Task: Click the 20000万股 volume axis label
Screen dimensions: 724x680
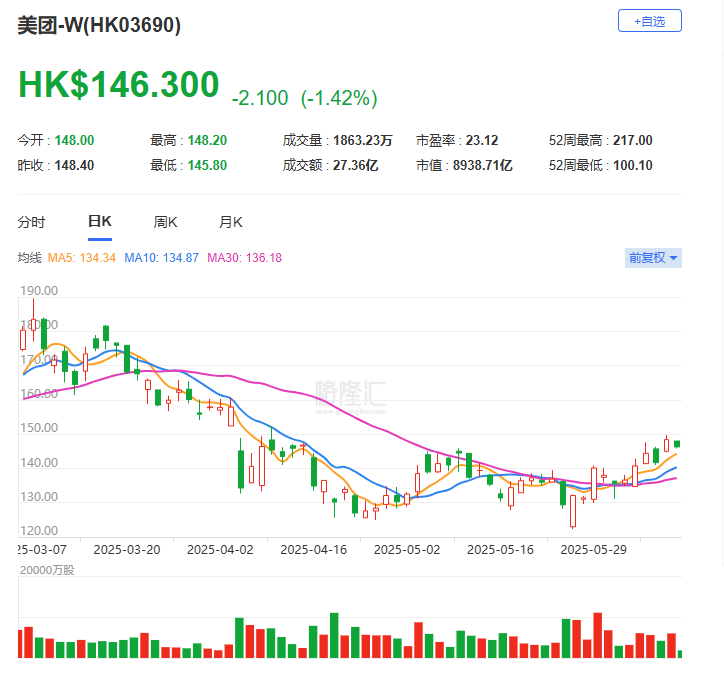Action: pyautogui.click(x=47, y=570)
